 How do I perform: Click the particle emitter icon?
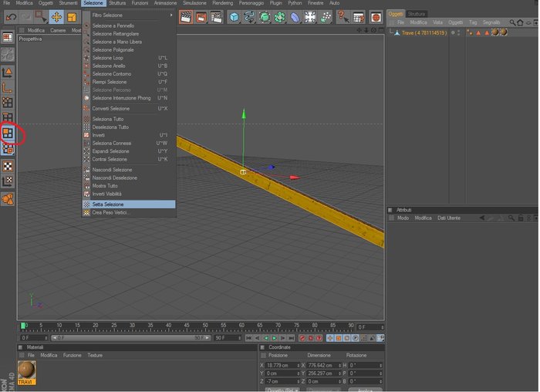325,17
